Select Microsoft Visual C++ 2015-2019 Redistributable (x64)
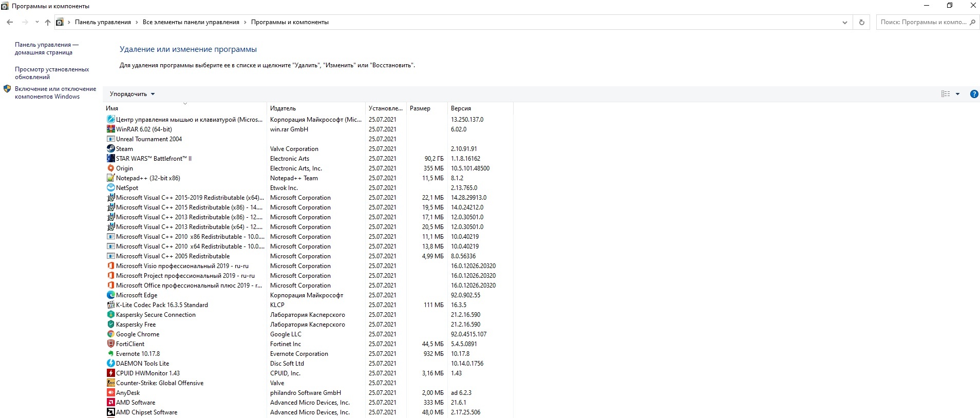 [x=308, y=198]
